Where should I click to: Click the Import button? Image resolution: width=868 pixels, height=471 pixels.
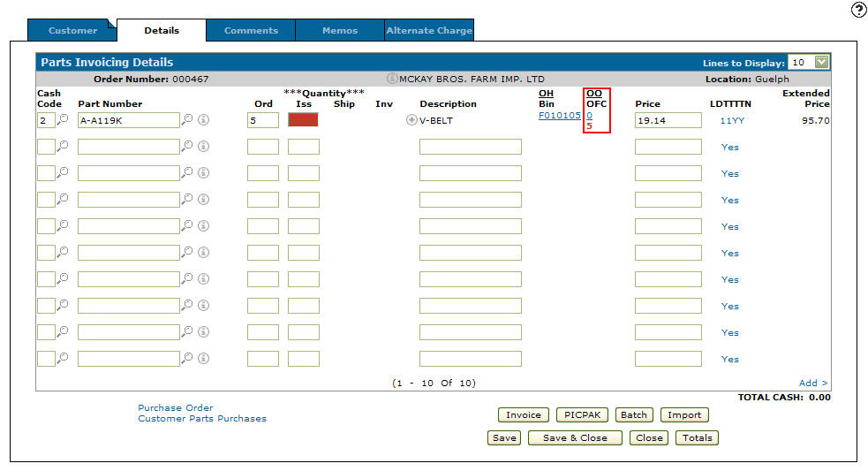tap(684, 415)
